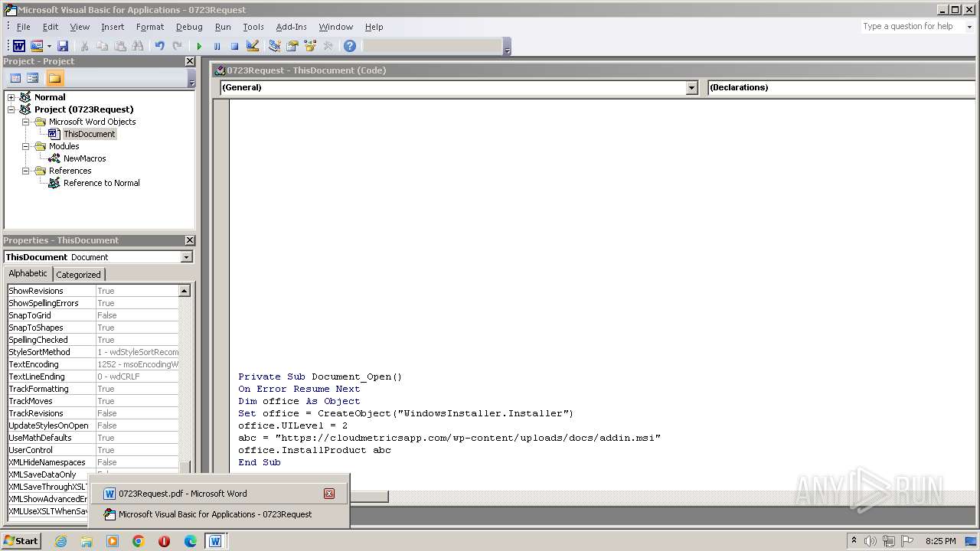Image resolution: width=980 pixels, height=551 pixels.
Task: Open the Insert menu
Action: pos(113,27)
